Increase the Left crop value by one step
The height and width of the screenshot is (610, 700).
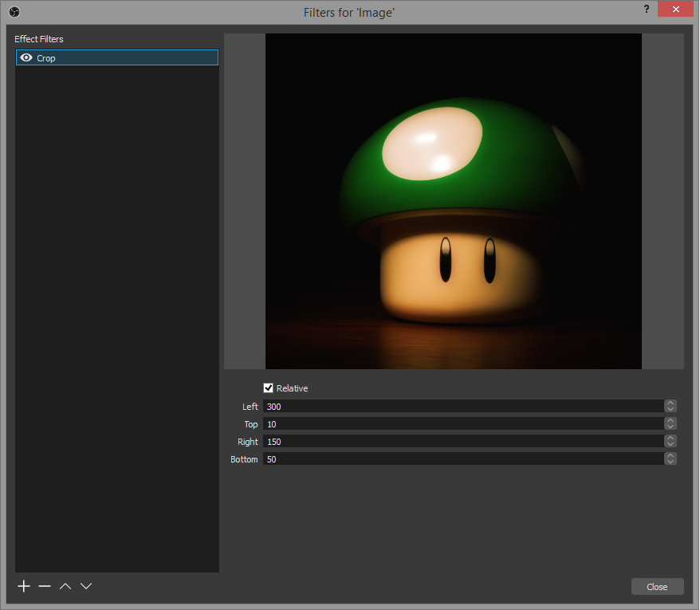(671, 403)
